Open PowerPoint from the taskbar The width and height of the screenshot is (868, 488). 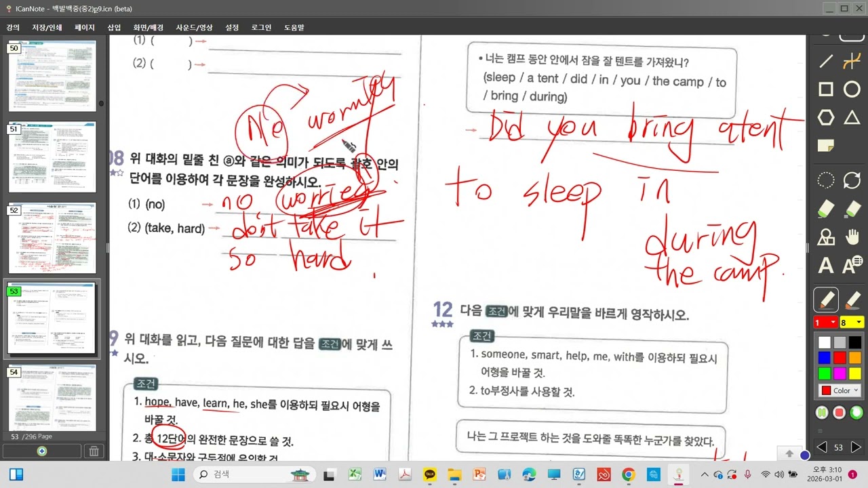pyautogui.click(x=479, y=474)
